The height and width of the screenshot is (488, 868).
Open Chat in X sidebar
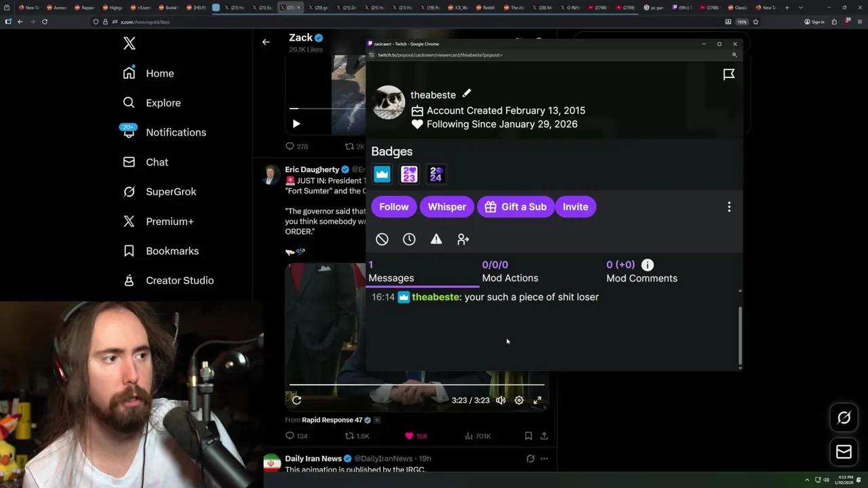145,162
